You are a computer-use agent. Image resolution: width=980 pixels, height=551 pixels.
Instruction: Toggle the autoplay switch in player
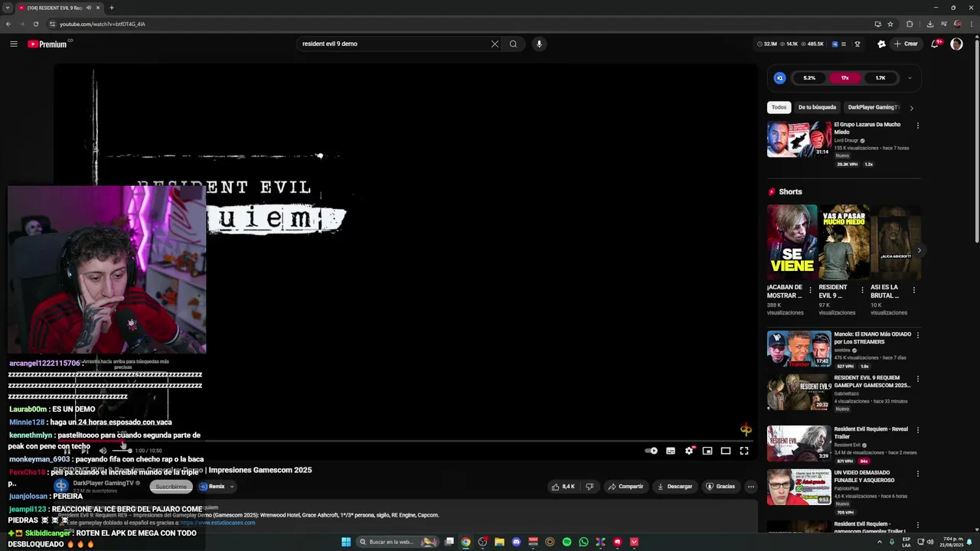(652, 451)
